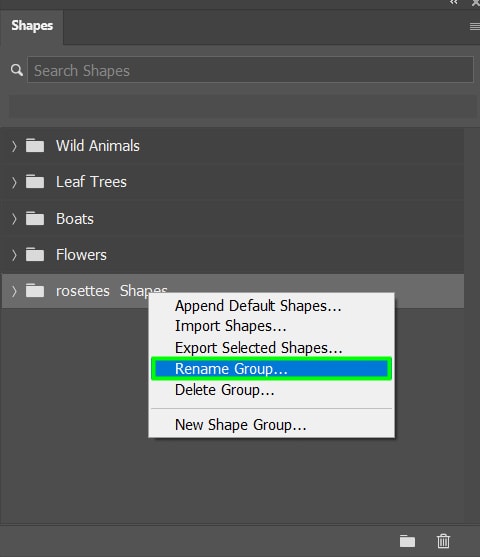This screenshot has width=480, height=557.
Task: Expand the rosettes Shapes group chevron
Action: [14, 291]
